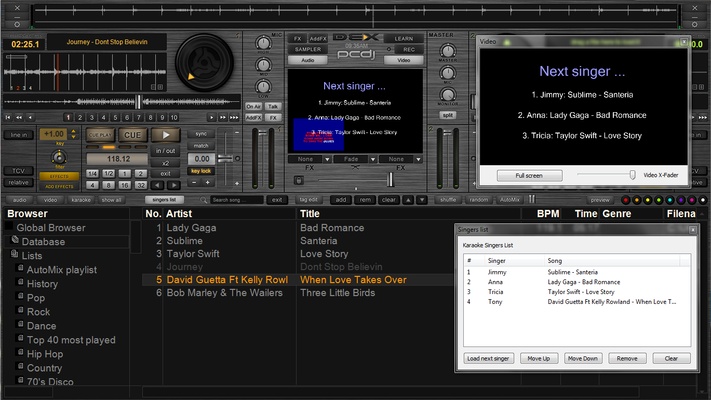Screen dimensions: 711x400
Task: Move playlist item down with down arrow
Action: [x=422, y=200]
